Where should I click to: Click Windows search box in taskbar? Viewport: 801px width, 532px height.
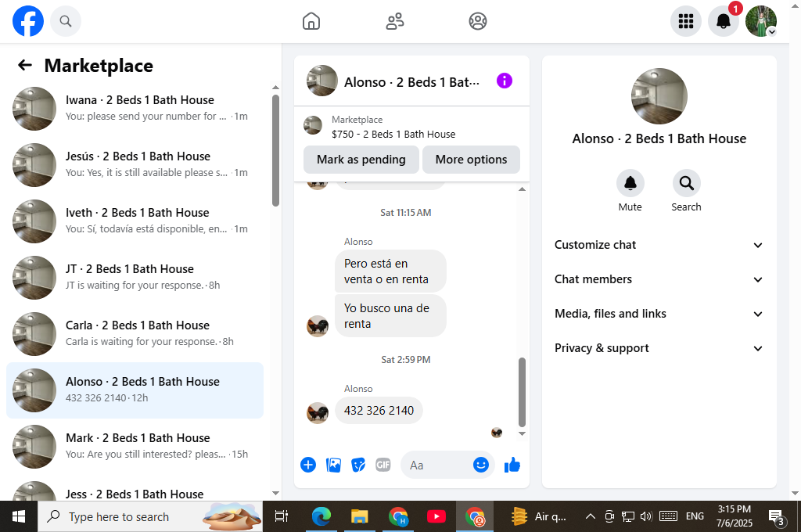tap(150, 516)
